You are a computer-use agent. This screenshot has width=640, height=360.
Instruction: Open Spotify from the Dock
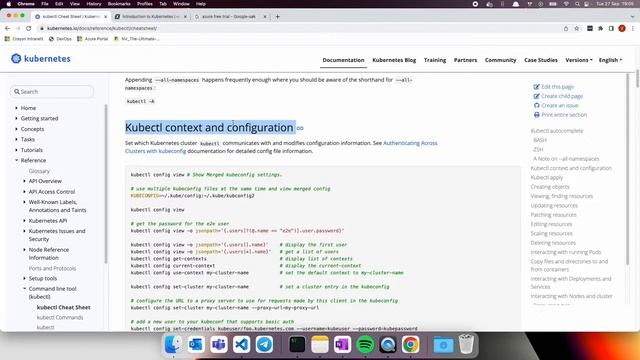[x=365, y=344]
